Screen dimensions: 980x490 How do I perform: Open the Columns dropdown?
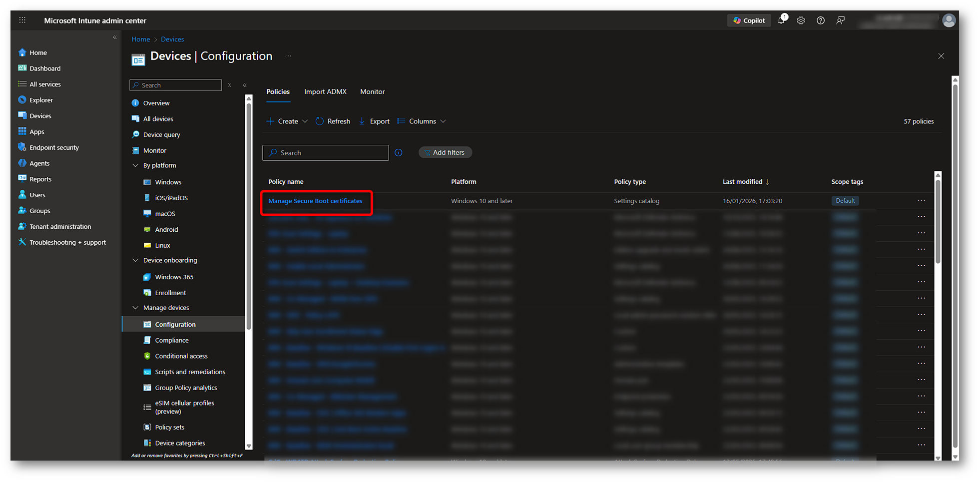click(422, 121)
